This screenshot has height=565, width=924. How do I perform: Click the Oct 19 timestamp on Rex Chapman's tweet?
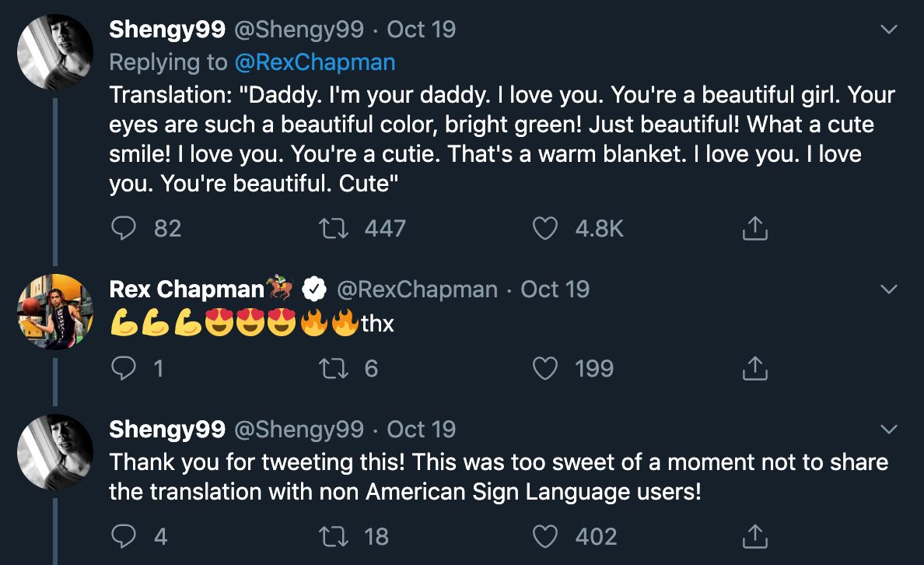(555, 290)
